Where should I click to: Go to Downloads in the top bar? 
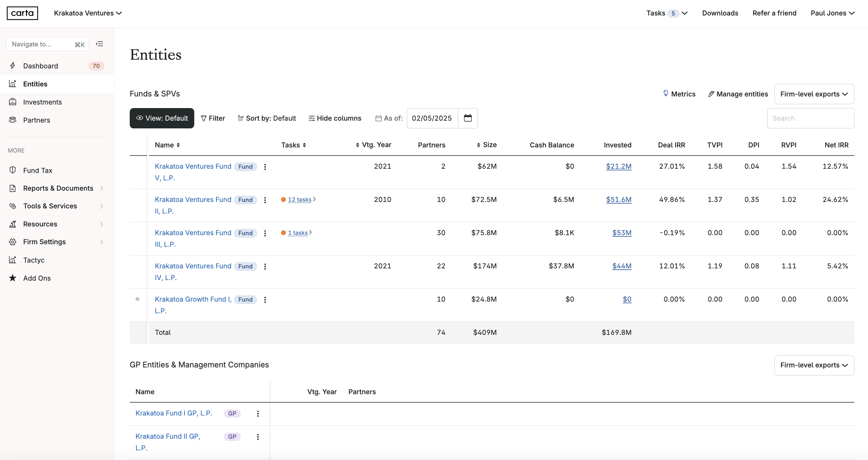[720, 13]
